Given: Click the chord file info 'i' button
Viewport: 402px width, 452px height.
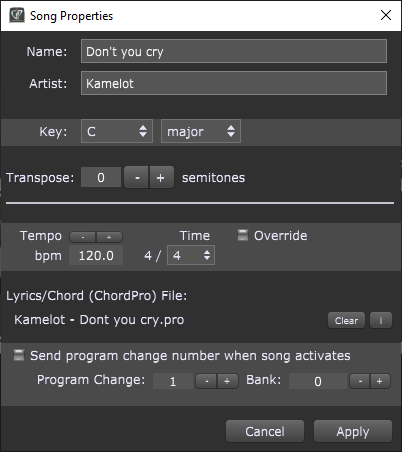Looking at the screenshot, I should [381, 320].
